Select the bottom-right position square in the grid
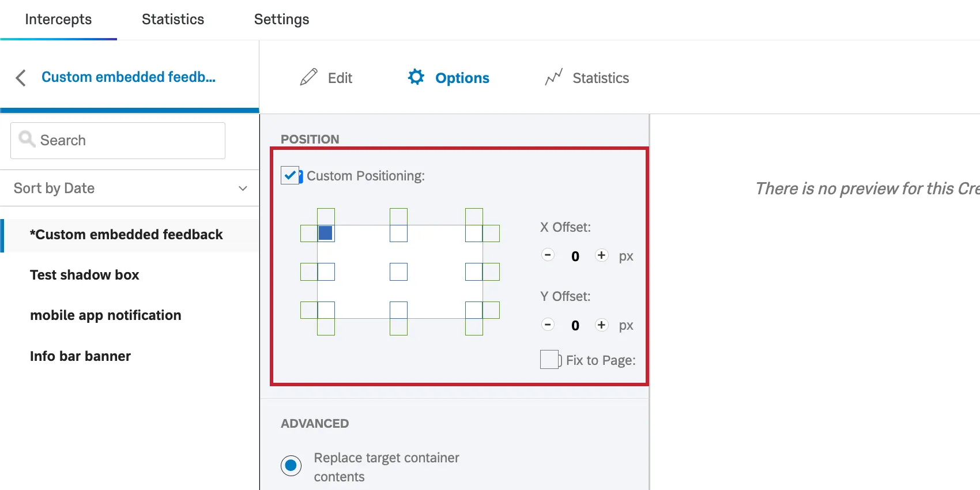This screenshot has height=490, width=980. [x=475, y=311]
